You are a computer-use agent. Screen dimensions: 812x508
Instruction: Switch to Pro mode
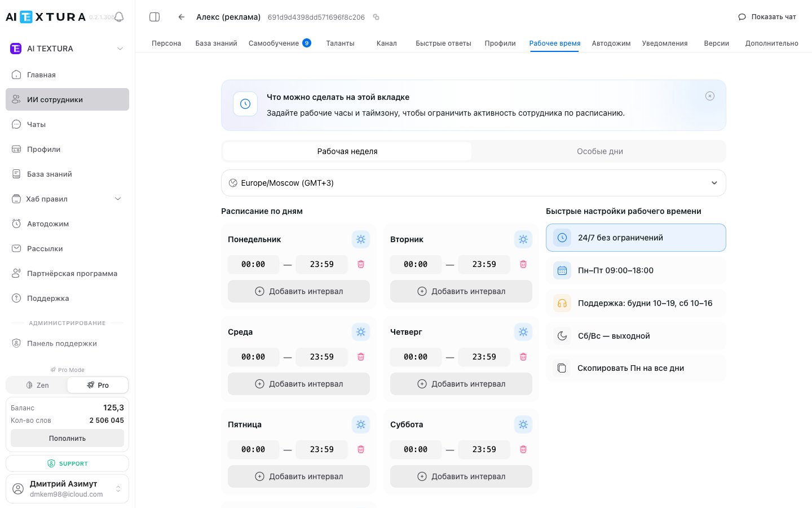coord(98,385)
